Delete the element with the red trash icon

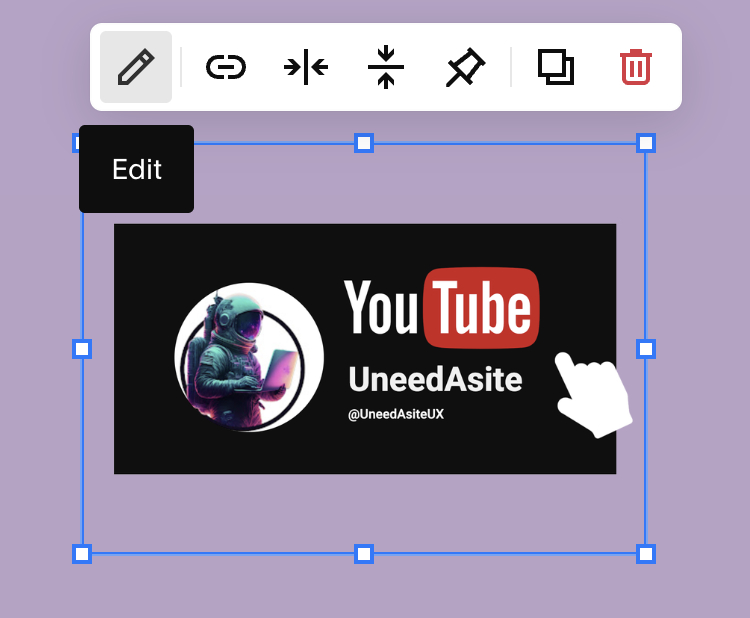[636, 67]
